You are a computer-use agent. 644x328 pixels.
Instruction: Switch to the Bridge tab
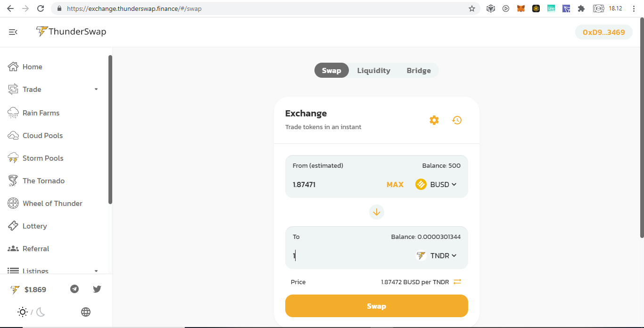point(419,71)
